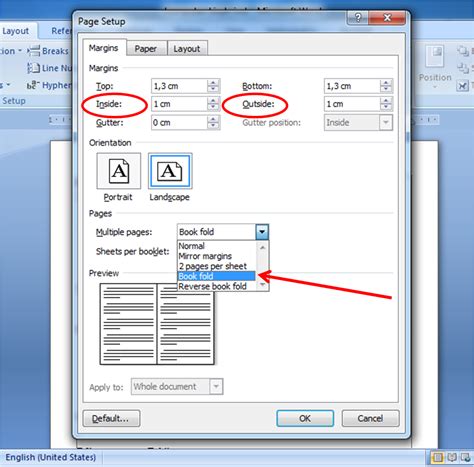Click scroll up arrow in dropdown list
This screenshot has width=474, height=467.
pos(262,247)
